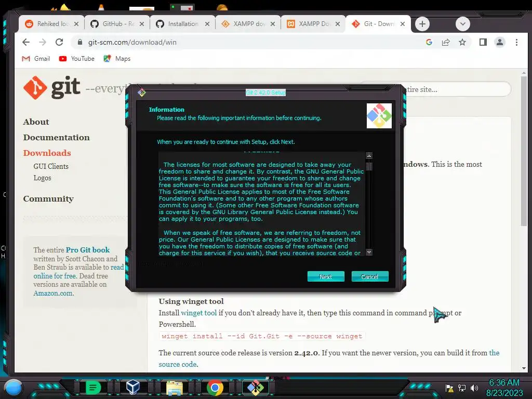
Task: Open the winget tool link
Action: point(199,313)
